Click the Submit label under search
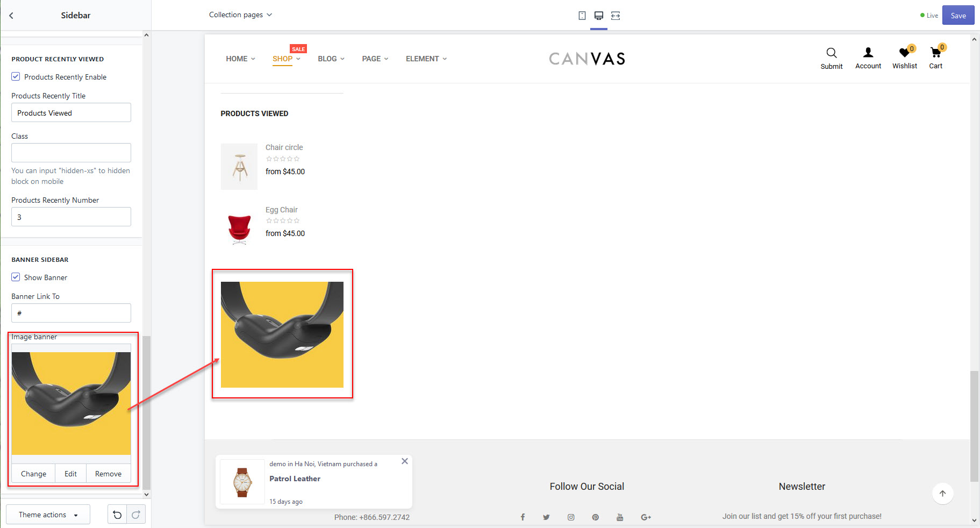 pos(832,66)
